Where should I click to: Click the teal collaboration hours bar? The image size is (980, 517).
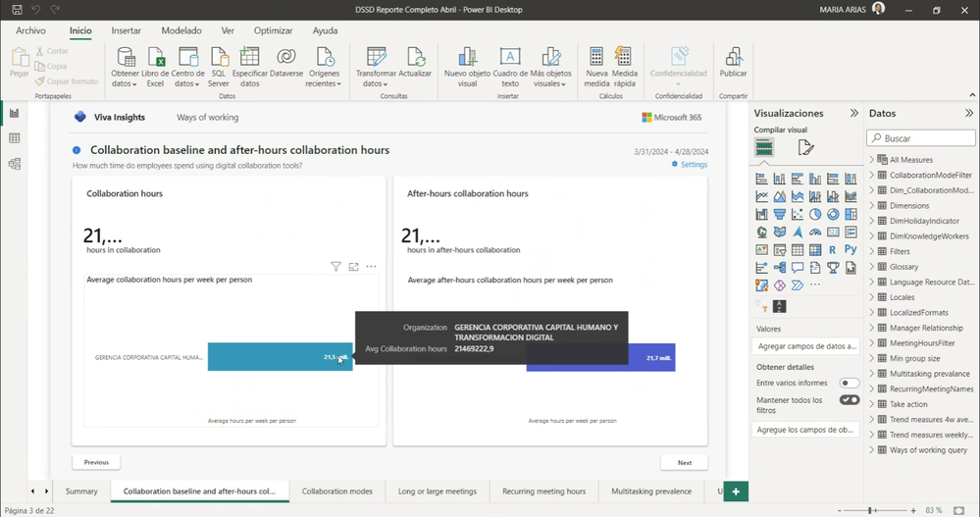280,357
